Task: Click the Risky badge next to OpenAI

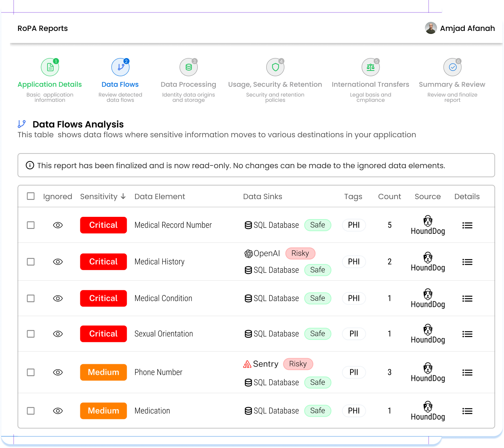Action: coord(300,253)
